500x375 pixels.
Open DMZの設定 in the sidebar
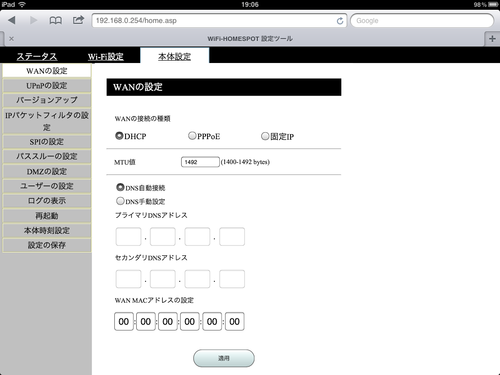47,171
